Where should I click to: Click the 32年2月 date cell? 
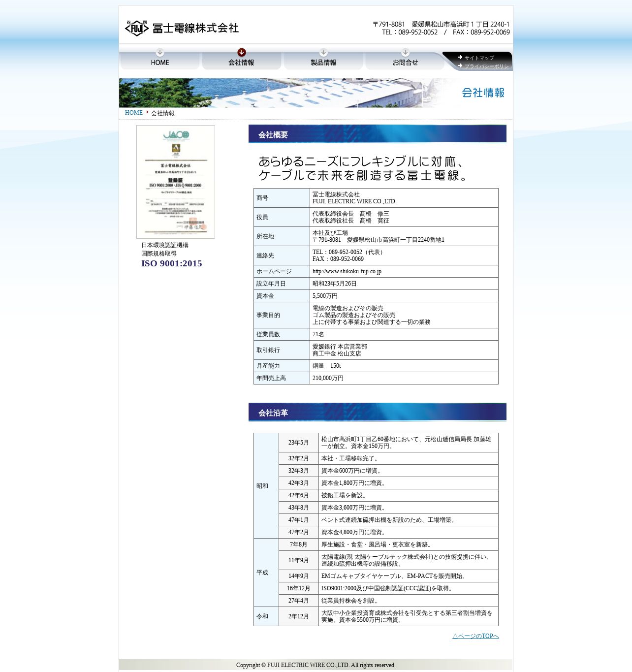299,458
